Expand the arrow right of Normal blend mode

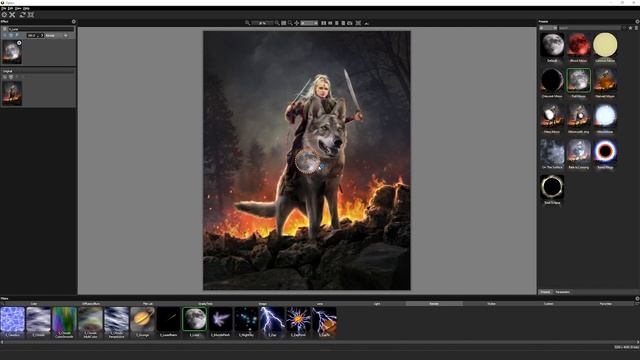pyautogui.click(x=65, y=36)
